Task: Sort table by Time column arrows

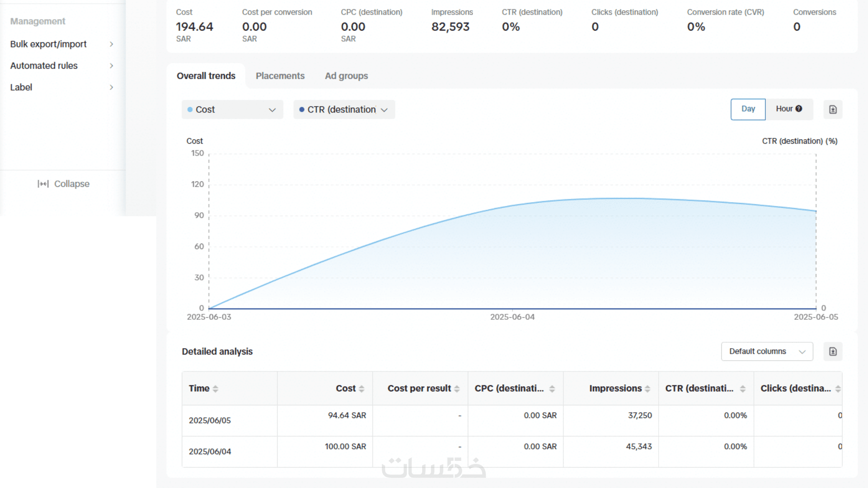Action: pos(215,389)
